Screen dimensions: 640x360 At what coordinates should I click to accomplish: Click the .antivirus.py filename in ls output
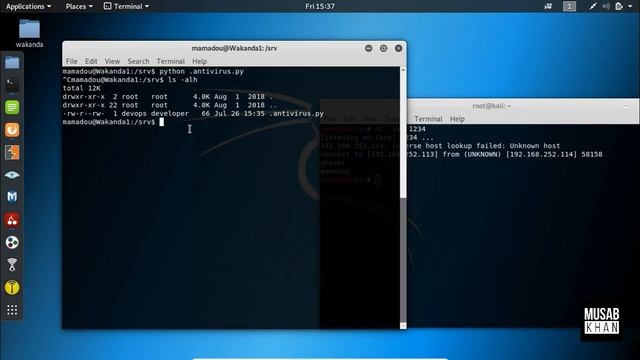tap(296, 113)
